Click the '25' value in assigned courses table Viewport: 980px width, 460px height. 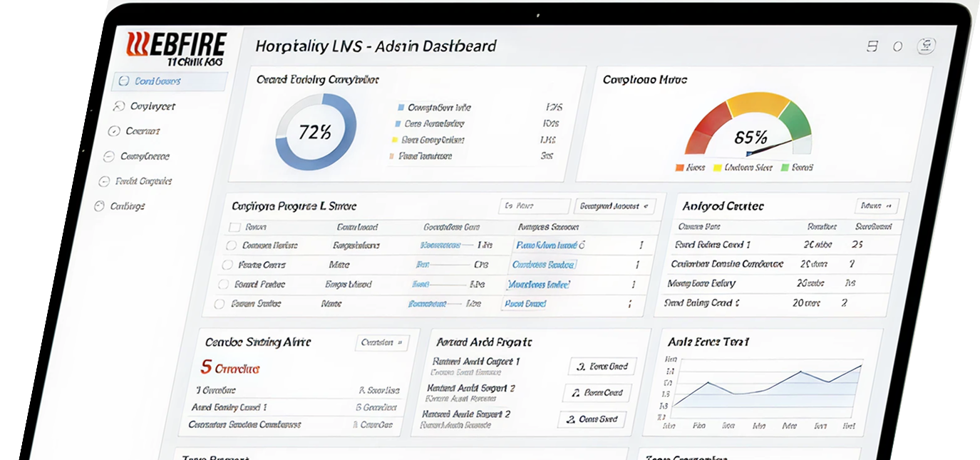[x=857, y=245]
